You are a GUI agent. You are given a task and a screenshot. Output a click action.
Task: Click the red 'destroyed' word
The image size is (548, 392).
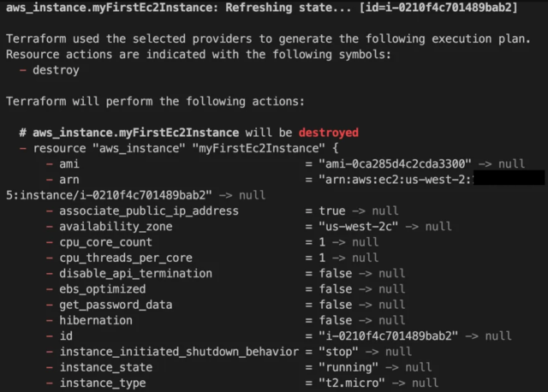click(329, 133)
